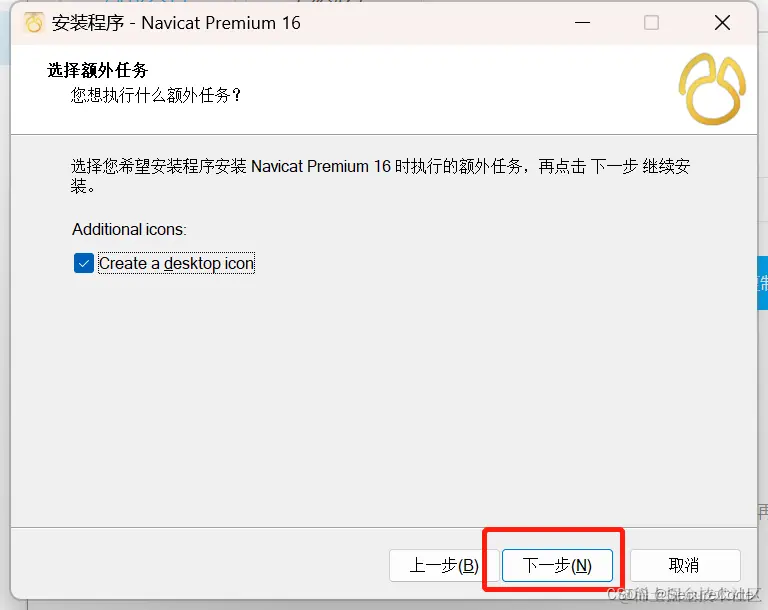Go back with the 上一步(B) button

point(444,565)
